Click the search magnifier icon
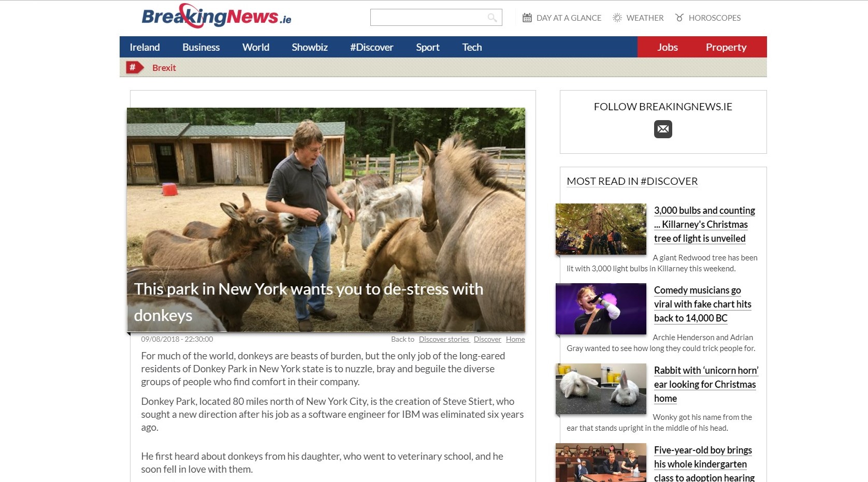Screen dimensions: 868x482 pyautogui.click(x=492, y=18)
